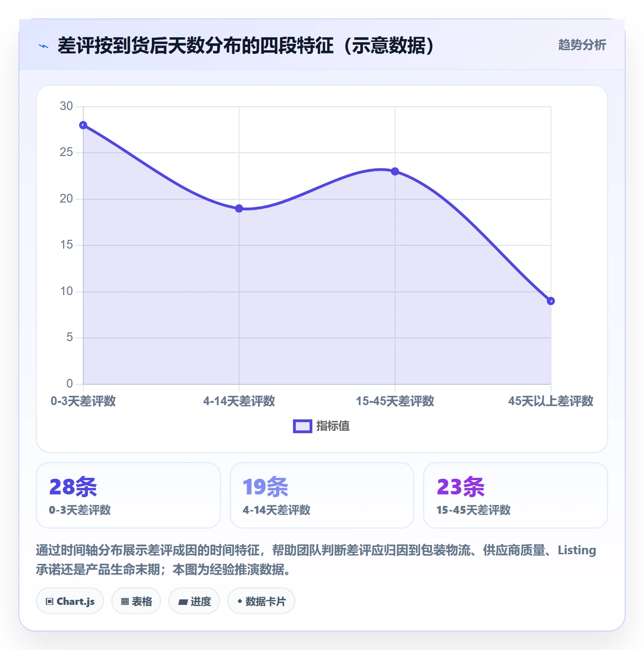Image resolution: width=644 pixels, height=650 pixels.
Task: Click the 表格 tag chip
Action: coord(136,601)
